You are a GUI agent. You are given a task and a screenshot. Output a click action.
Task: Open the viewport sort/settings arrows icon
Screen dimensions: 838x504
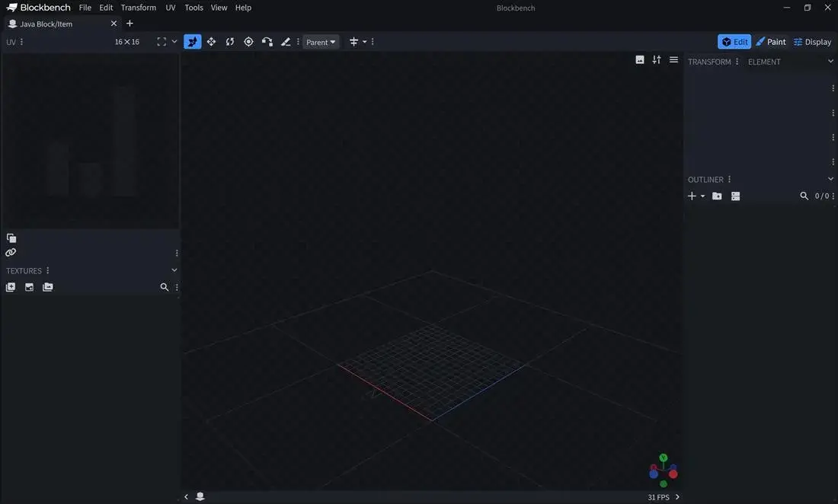click(x=656, y=60)
